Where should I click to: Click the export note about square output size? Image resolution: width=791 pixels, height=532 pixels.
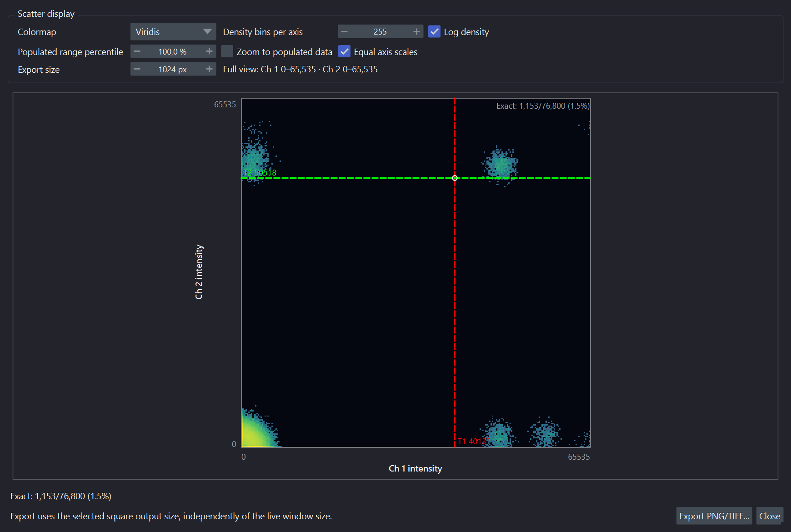[x=171, y=516]
